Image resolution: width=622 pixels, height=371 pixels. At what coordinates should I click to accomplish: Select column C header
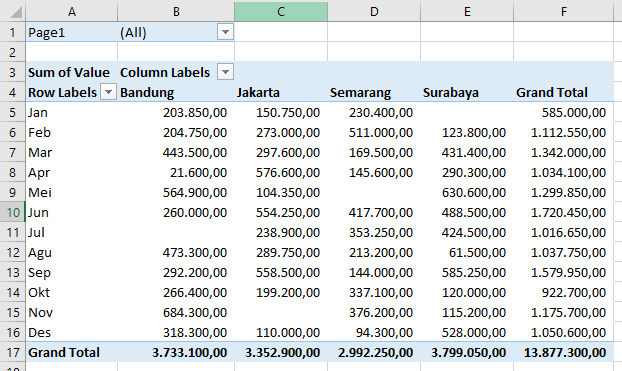[281, 12]
